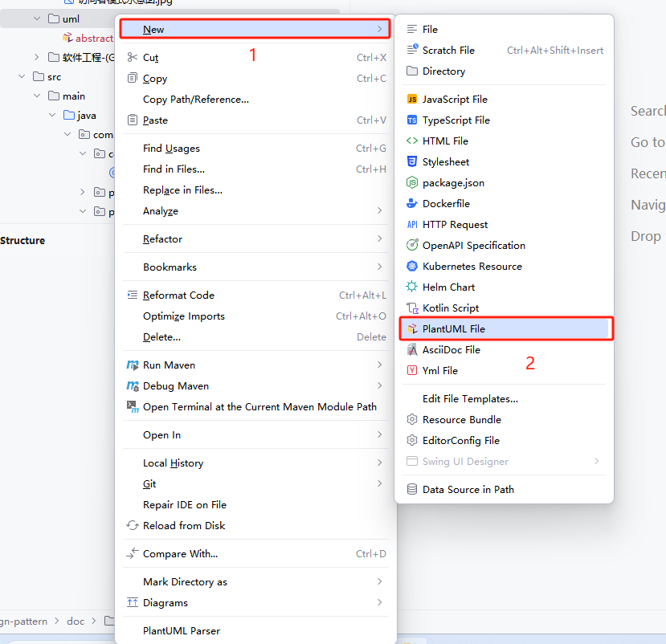Select the TypeScript File icon
The width and height of the screenshot is (666, 644).
[x=412, y=120]
